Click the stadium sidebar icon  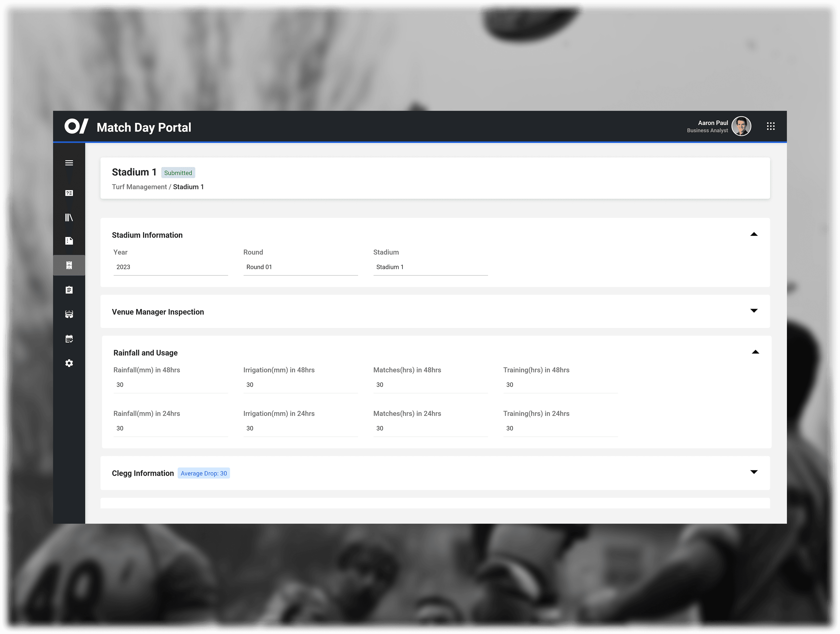(x=69, y=314)
